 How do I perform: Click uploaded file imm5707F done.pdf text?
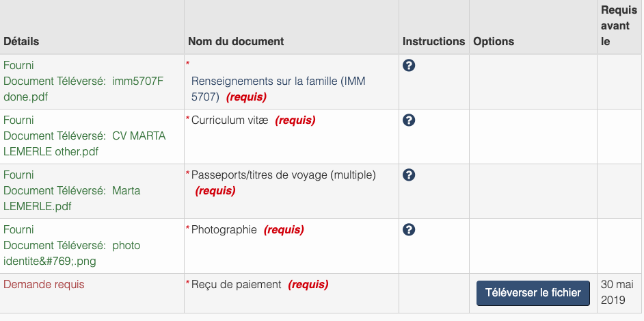[x=83, y=89]
